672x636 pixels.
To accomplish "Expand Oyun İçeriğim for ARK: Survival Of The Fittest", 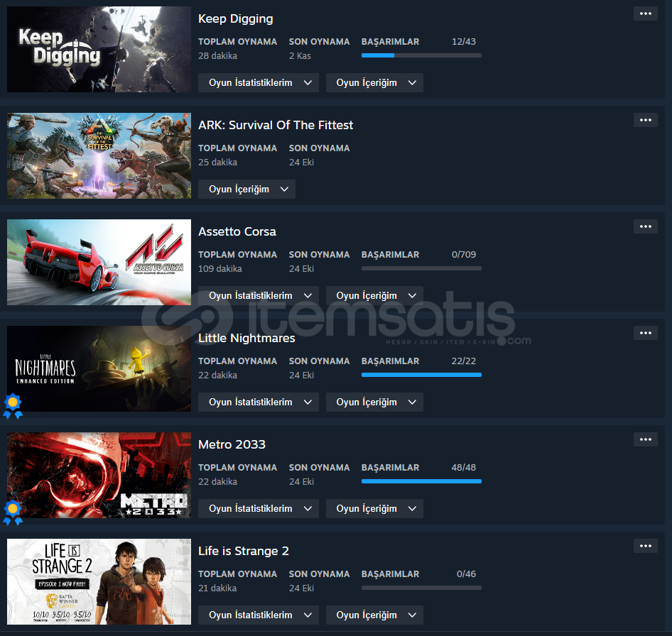I will (247, 190).
